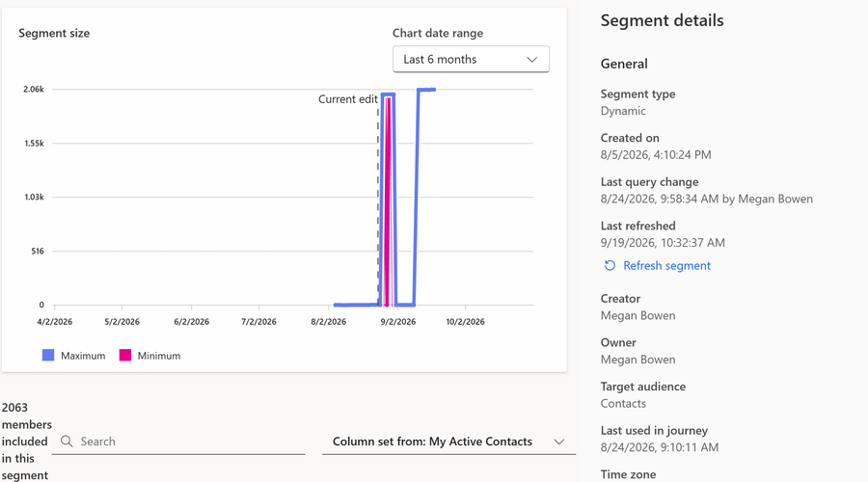
Task: Click the members Search input field
Action: point(178,442)
